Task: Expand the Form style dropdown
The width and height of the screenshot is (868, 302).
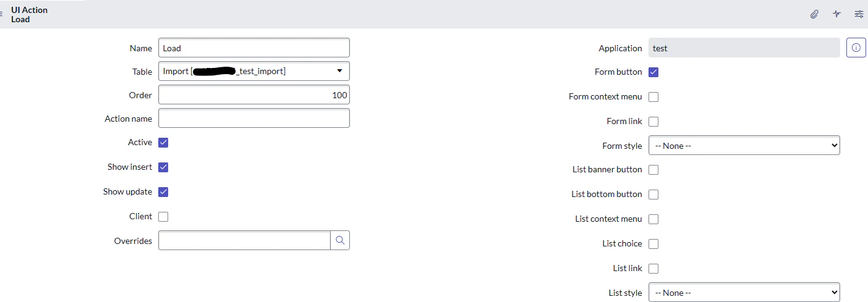Action: coord(744,146)
